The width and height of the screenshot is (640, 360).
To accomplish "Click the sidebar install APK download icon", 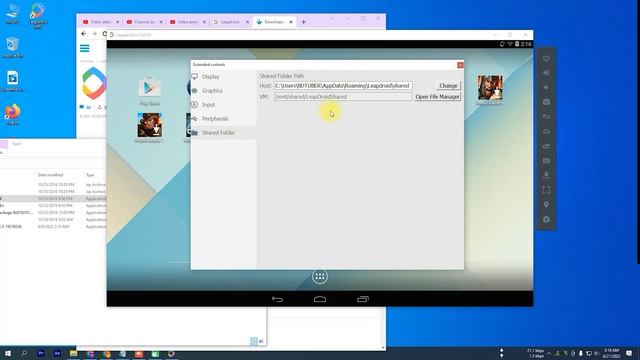I will coord(546,176).
